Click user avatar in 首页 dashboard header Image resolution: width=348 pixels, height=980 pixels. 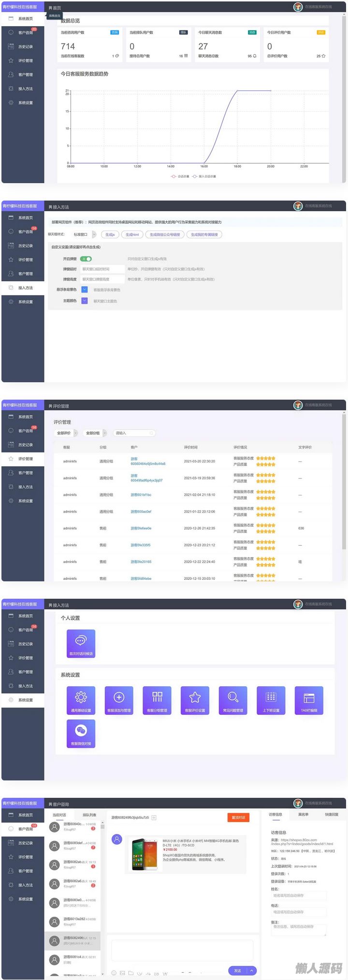click(298, 7)
